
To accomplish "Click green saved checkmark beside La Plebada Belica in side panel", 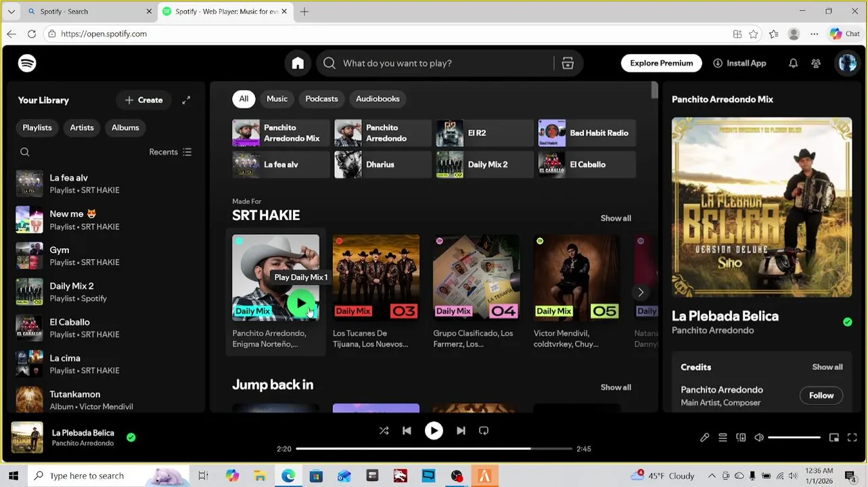I will (x=848, y=322).
